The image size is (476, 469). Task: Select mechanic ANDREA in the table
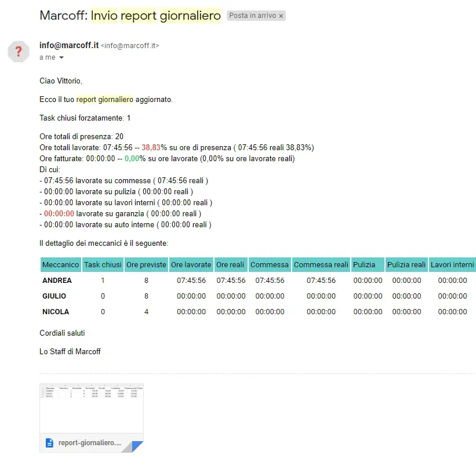(57, 281)
